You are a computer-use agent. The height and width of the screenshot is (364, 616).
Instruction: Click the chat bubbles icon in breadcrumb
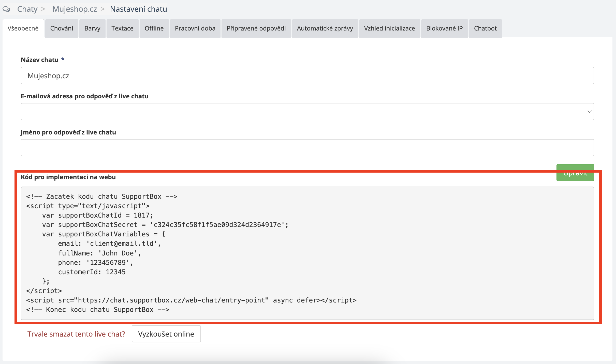click(x=6, y=9)
